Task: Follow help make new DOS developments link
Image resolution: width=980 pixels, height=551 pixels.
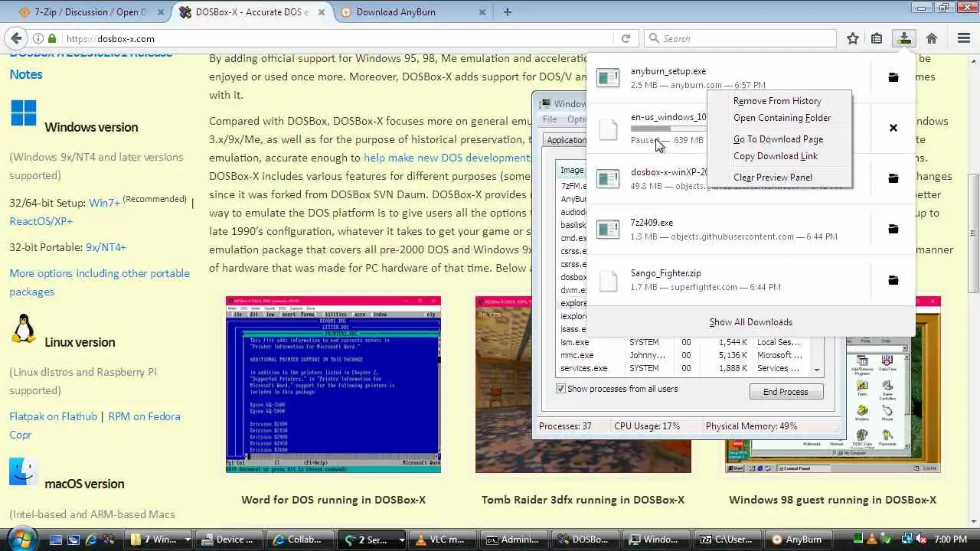Action: (x=447, y=158)
